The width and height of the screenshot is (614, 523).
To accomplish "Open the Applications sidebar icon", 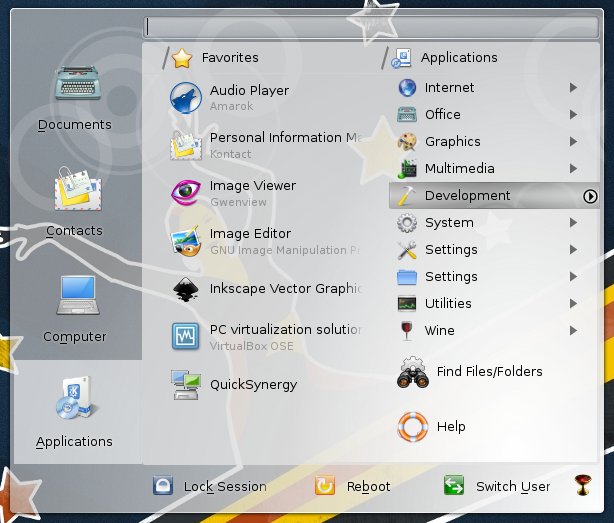I will pos(76,397).
